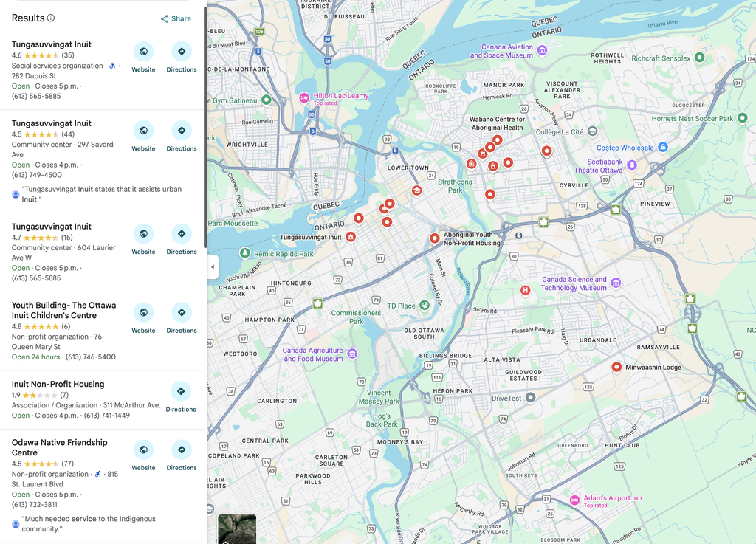Select Canada Agriculture and Food Museum marker
The width and height of the screenshot is (756, 544).
(352, 354)
